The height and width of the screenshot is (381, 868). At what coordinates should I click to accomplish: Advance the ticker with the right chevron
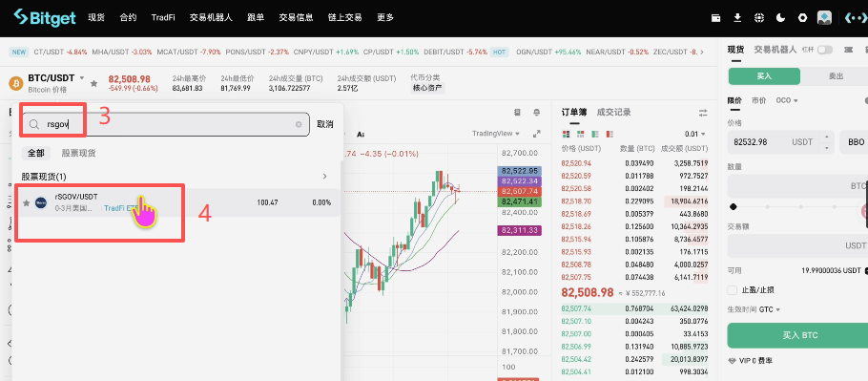pyautogui.click(x=702, y=53)
